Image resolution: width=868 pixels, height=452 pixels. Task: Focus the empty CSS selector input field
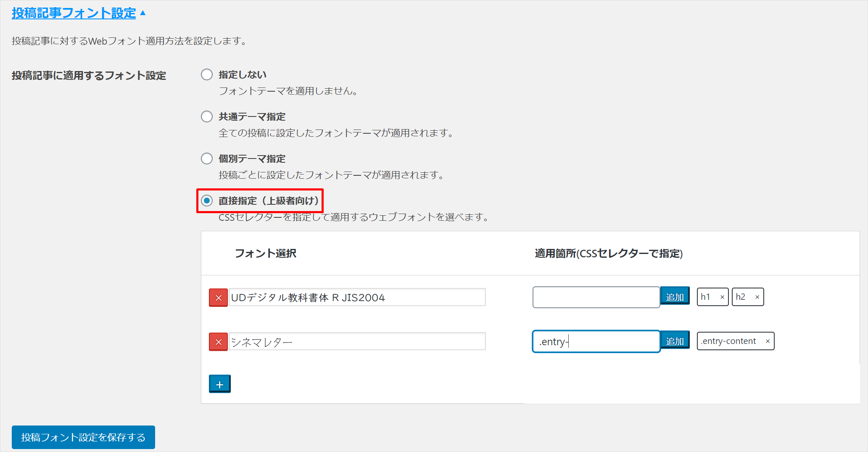(596, 297)
